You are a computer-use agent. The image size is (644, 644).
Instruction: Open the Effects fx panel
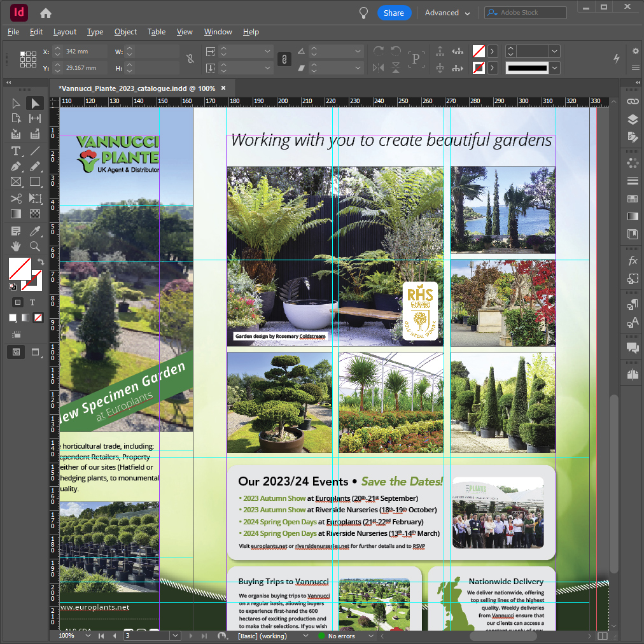coord(633,261)
